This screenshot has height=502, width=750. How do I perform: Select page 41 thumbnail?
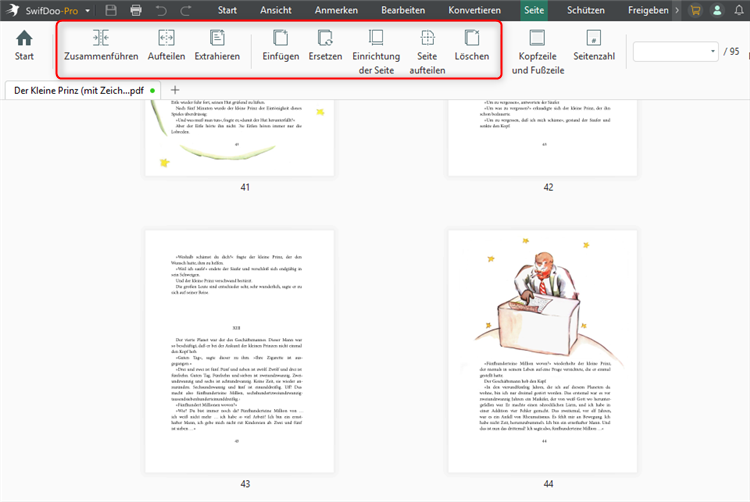click(x=240, y=138)
